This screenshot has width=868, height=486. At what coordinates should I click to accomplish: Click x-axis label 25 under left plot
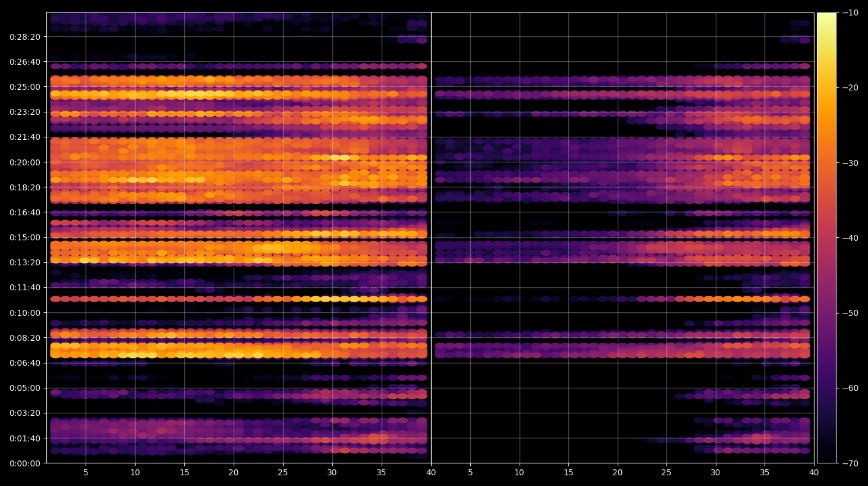pos(283,473)
